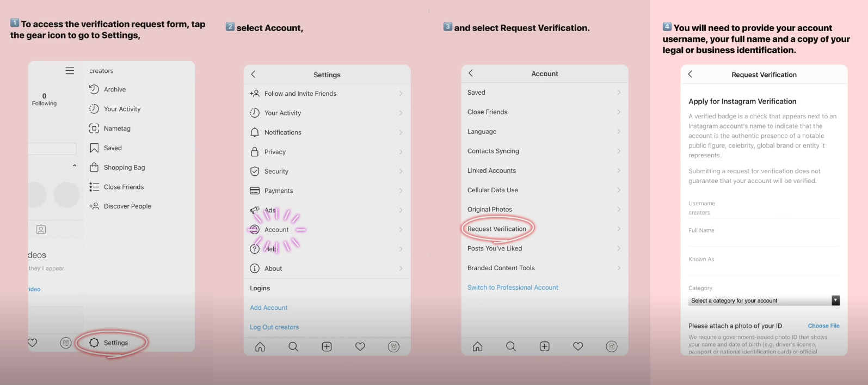The height and width of the screenshot is (385, 868).
Task: Click Switch to Professional Account link
Action: pyautogui.click(x=513, y=288)
